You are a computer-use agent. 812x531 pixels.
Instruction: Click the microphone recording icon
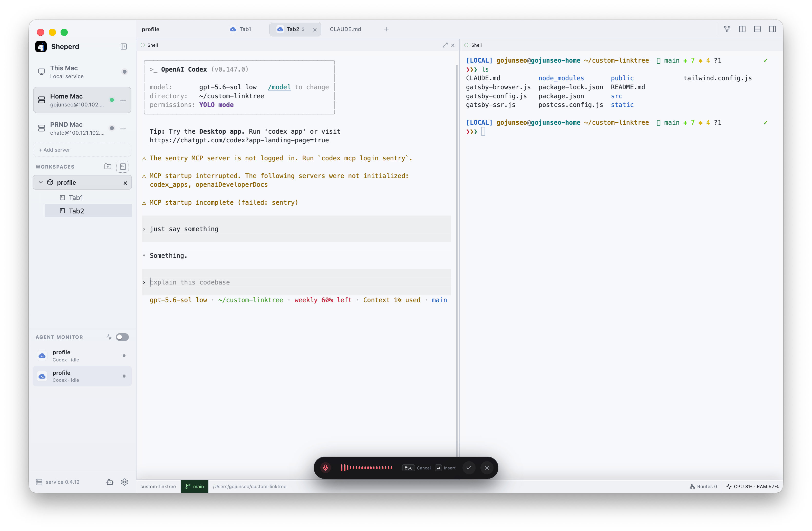[x=325, y=468]
